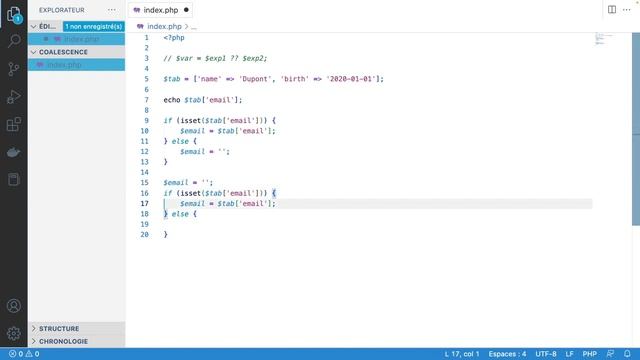Open the Extensions view
The height and width of the screenshot is (360, 640).
click(14, 124)
